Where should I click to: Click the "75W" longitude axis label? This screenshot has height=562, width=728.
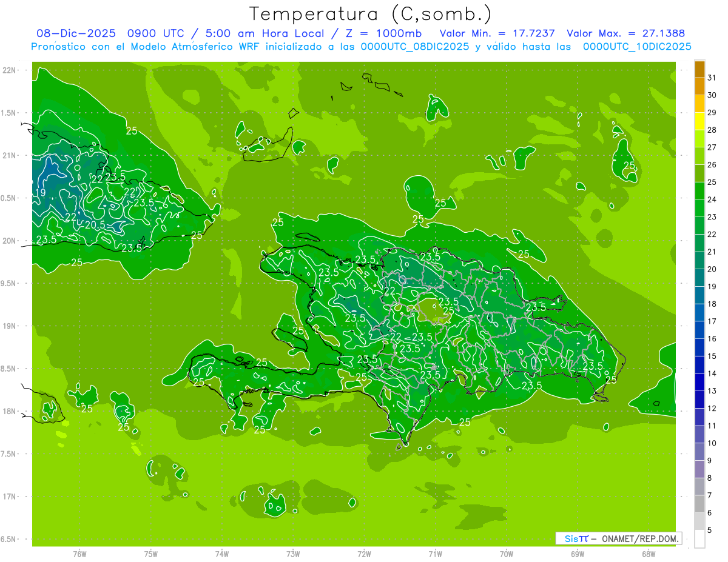(x=151, y=554)
